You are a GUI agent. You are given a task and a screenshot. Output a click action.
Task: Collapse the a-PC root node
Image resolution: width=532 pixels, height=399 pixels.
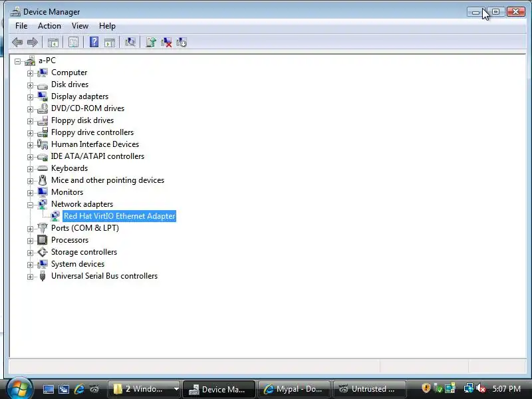point(17,61)
